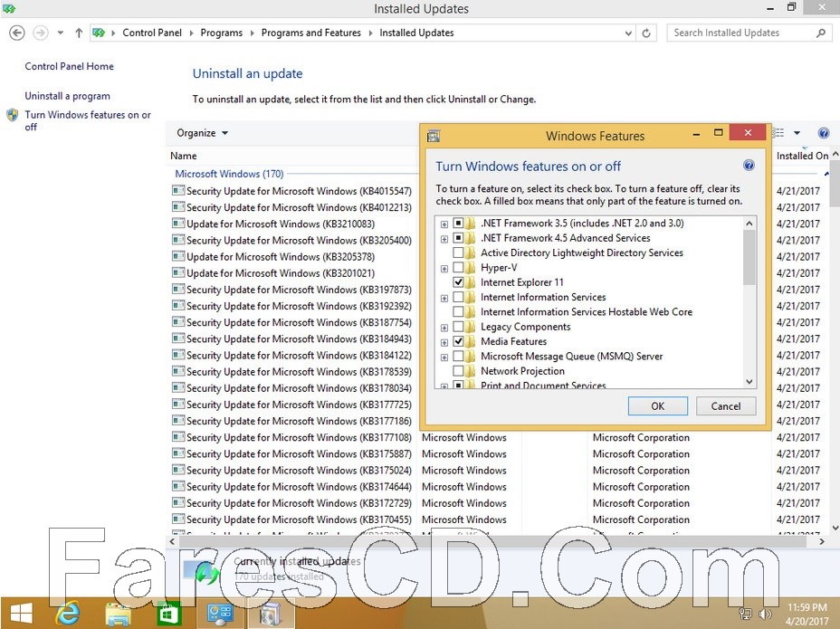Go up one folder level
This screenshot has width=840, height=629.
click(x=79, y=33)
